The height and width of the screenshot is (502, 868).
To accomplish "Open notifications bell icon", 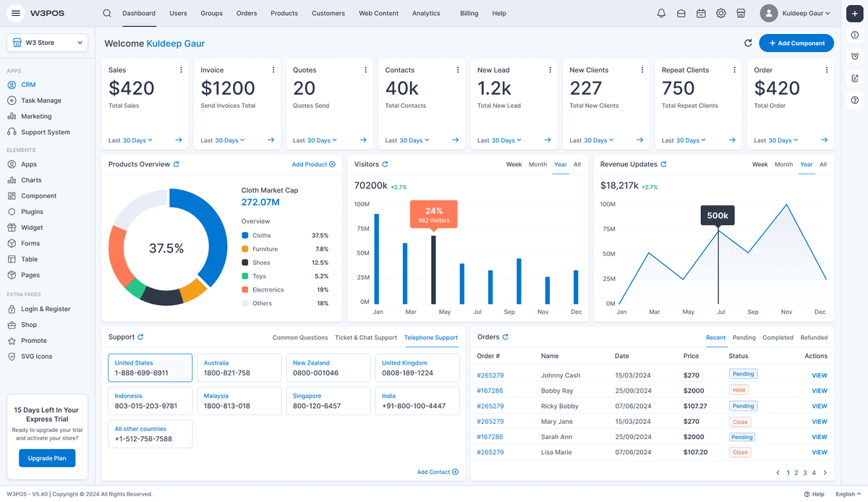I will (661, 13).
